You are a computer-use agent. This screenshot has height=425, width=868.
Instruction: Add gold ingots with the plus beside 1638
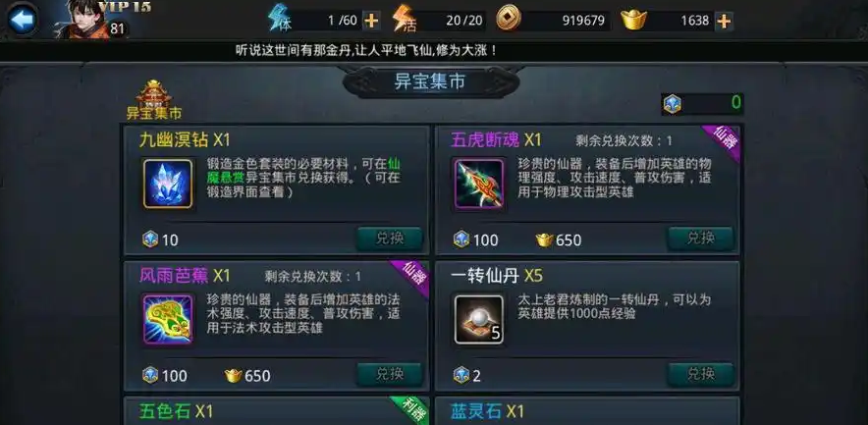(724, 21)
